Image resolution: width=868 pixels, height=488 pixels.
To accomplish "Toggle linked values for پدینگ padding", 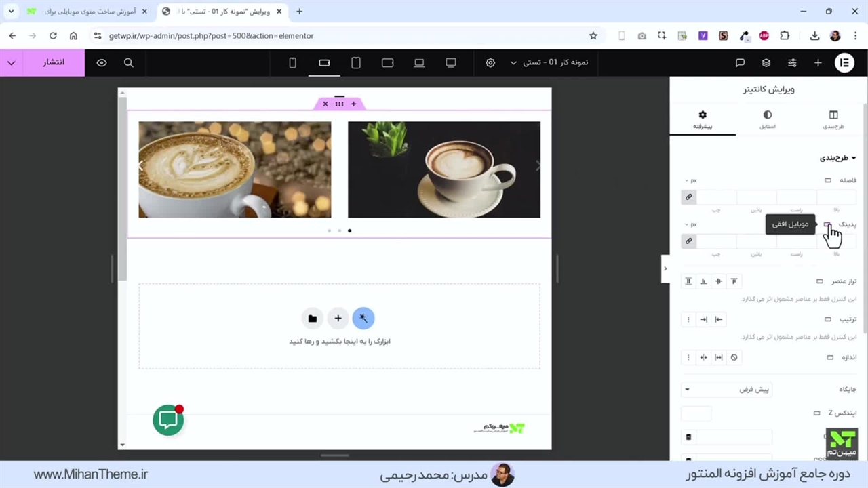I will (x=688, y=241).
